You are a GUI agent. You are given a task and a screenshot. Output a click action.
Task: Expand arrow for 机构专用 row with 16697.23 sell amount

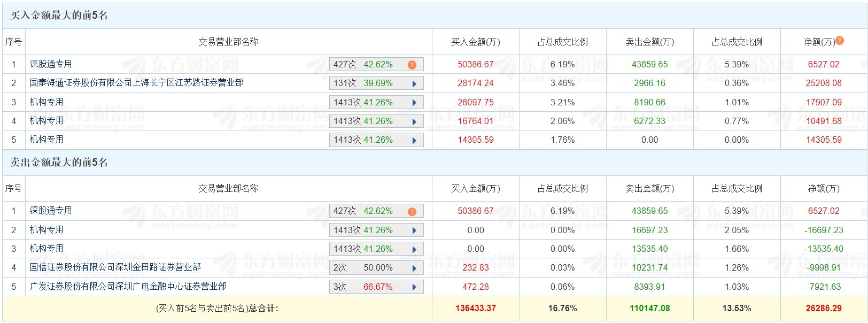point(414,230)
